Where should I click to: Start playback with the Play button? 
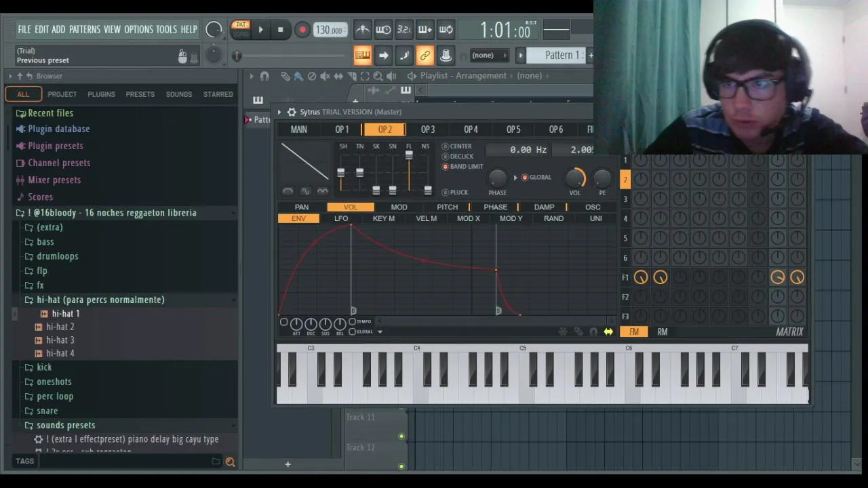(x=260, y=30)
